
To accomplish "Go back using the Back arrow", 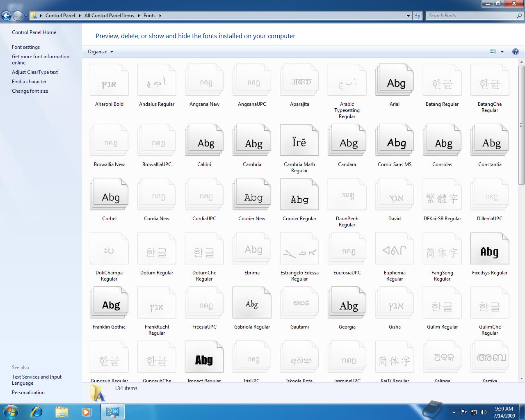I will coord(6,16).
